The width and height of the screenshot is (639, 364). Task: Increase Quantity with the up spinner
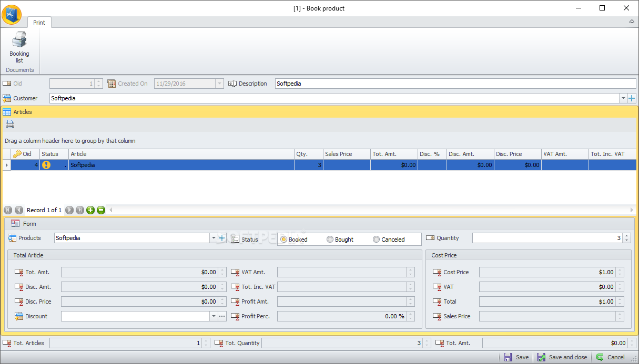coord(626,236)
